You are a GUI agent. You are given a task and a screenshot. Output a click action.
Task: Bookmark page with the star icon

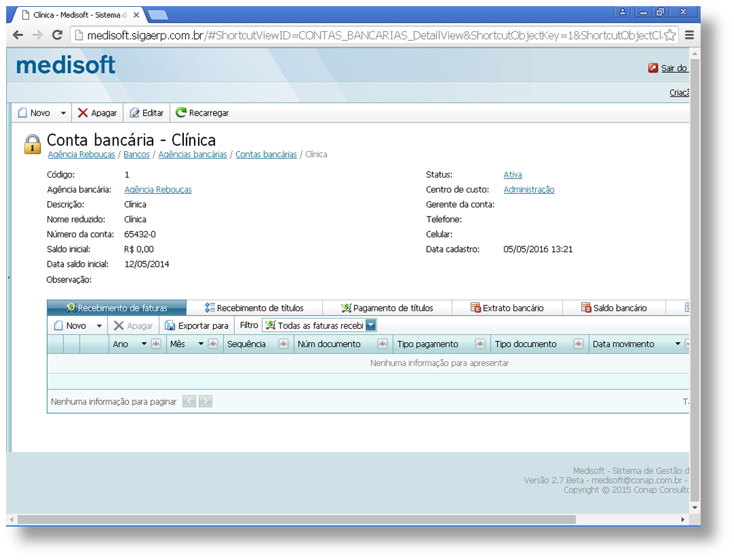click(670, 35)
